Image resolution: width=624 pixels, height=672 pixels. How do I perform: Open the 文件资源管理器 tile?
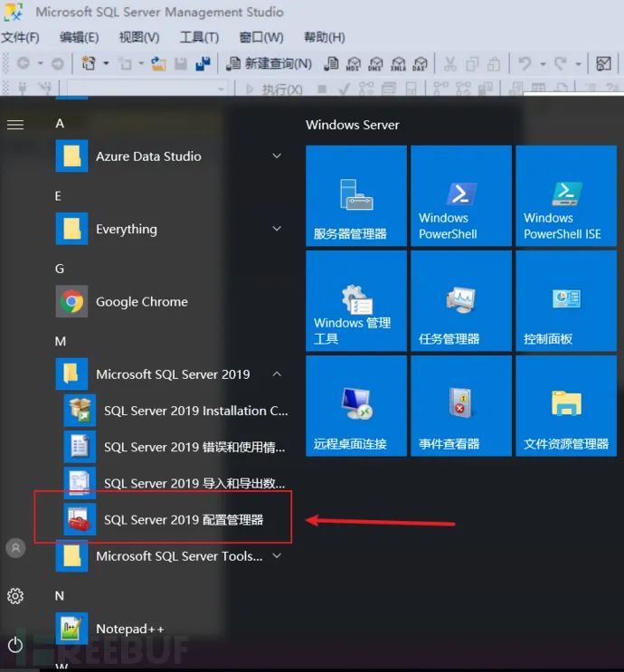pos(566,406)
